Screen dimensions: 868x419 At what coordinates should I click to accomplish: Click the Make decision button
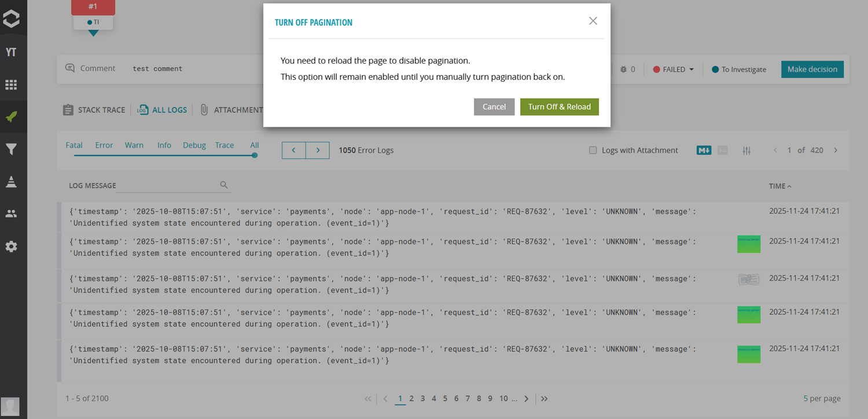tap(812, 69)
